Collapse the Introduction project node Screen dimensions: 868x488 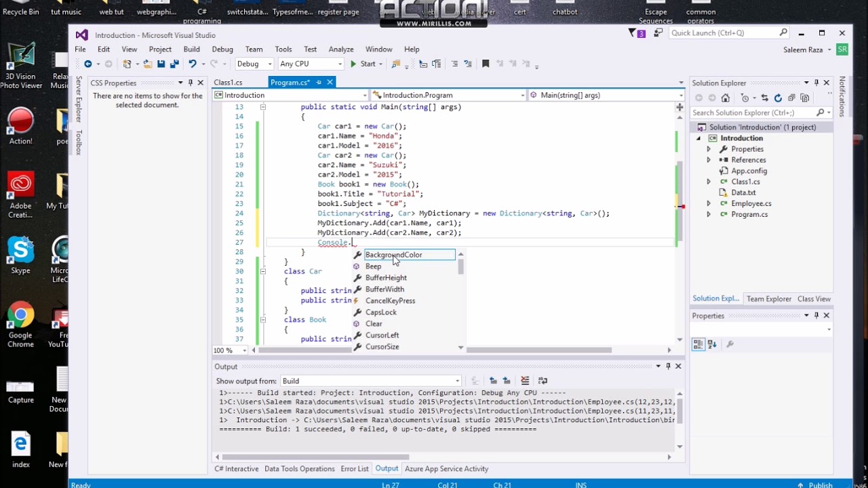click(698, 138)
